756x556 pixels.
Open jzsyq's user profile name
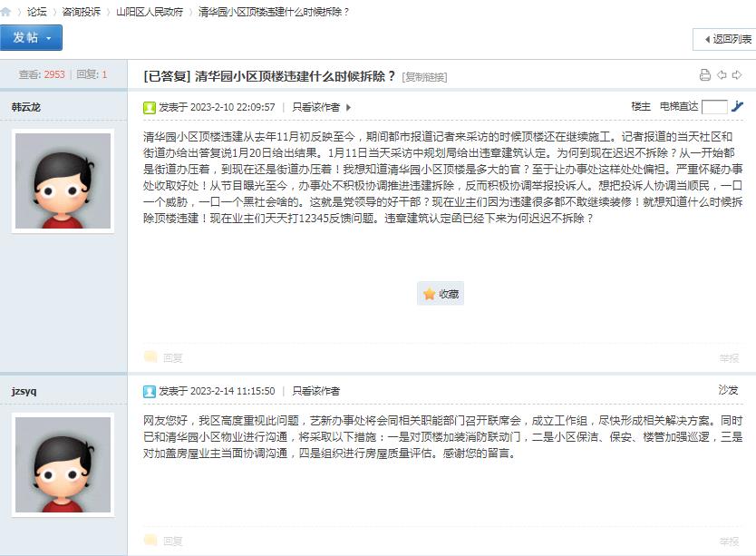[x=24, y=391]
